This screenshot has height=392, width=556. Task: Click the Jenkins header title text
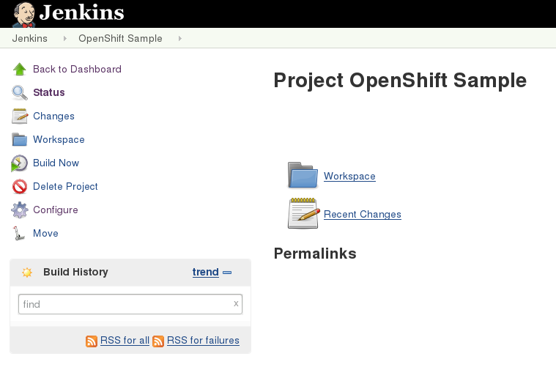tap(81, 12)
